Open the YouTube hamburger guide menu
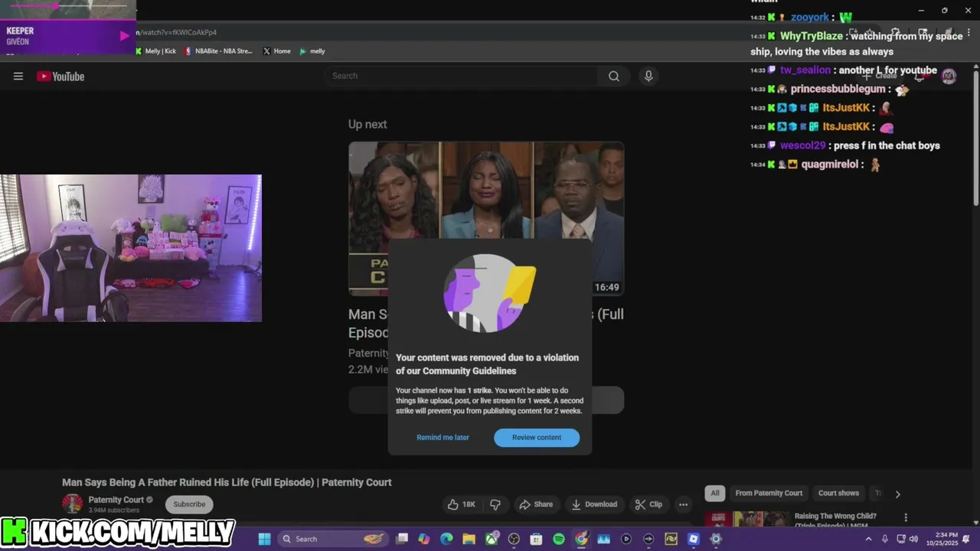The width and height of the screenshot is (980, 551). (18, 76)
